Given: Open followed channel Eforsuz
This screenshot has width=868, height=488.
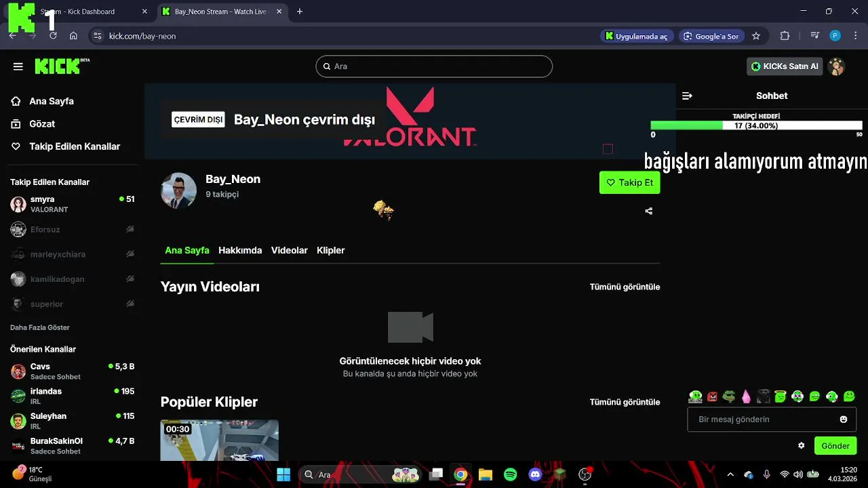Looking at the screenshot, I should (x=72, y=229).
